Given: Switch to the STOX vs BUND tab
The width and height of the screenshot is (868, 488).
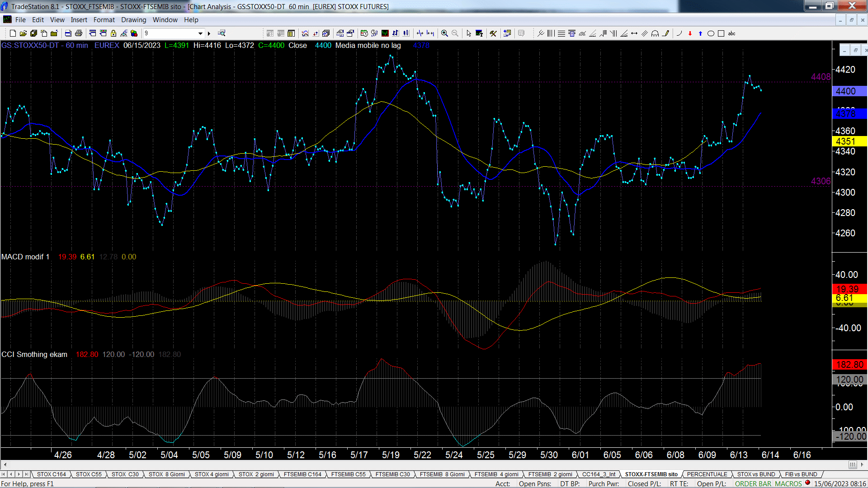Looking at the screenshot, I should click(756, 474).
